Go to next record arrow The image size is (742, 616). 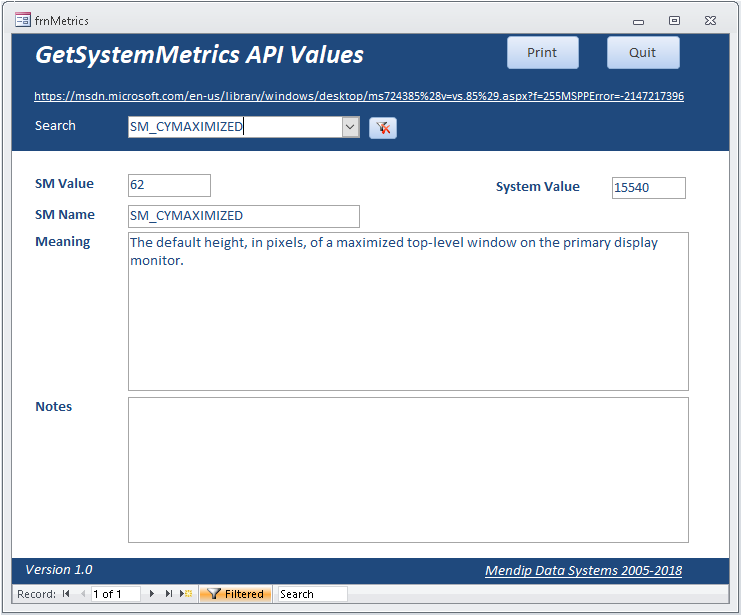point(151,594)
